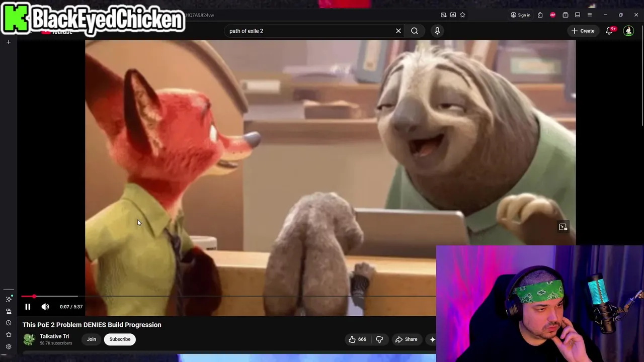The image size is (644, 362).
Task: Share the video
Action: (406, 339)
